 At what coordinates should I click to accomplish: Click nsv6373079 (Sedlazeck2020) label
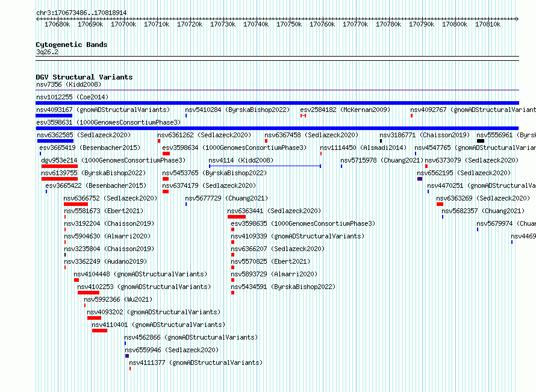coord(472,160)
